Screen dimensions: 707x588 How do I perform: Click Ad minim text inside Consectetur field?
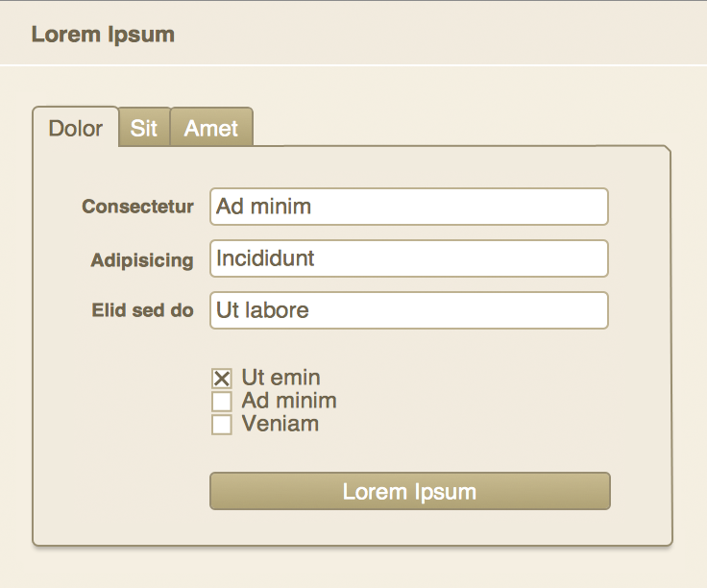pos(264,207)
